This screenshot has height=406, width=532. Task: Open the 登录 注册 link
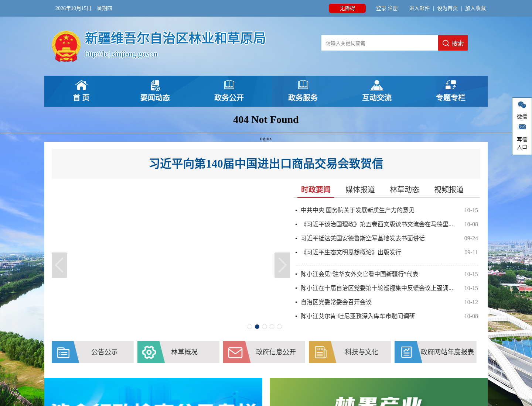tap(387, 8)
